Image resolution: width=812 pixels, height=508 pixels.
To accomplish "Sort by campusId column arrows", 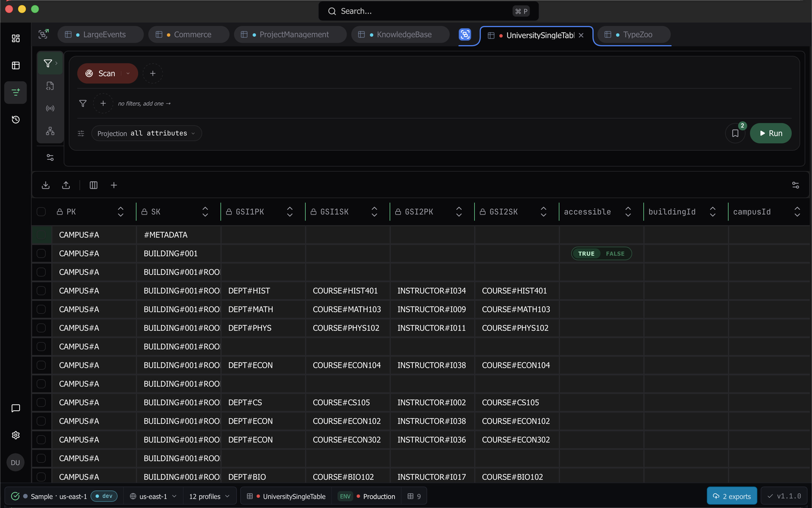I will pyautogui.click(x=797, y=212).
